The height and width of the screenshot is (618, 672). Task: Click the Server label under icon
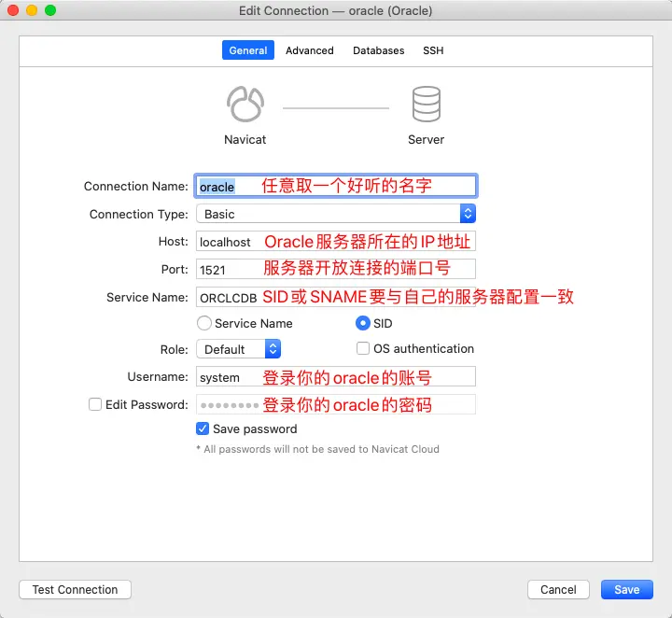click(426, 140)
